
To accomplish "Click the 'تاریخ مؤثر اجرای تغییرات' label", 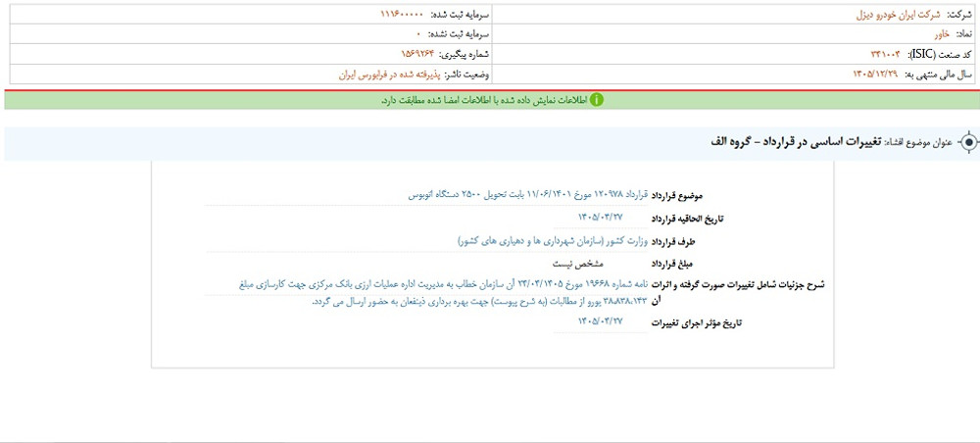I will click(696, 323).
